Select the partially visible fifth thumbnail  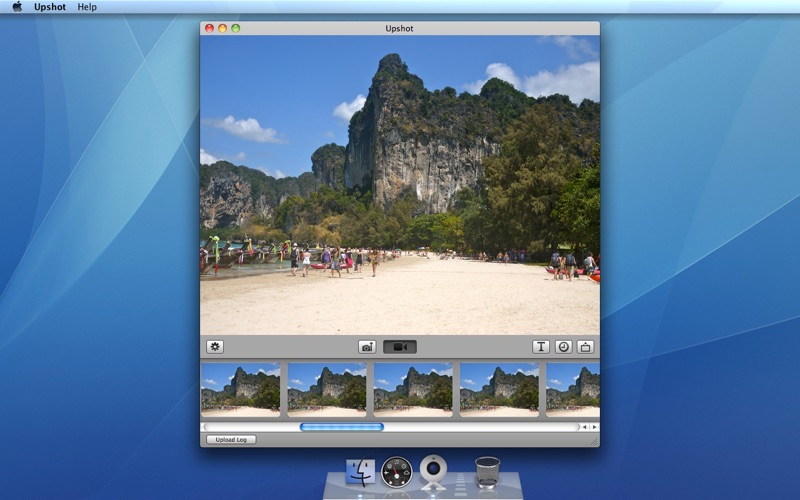tap(573, 390)
